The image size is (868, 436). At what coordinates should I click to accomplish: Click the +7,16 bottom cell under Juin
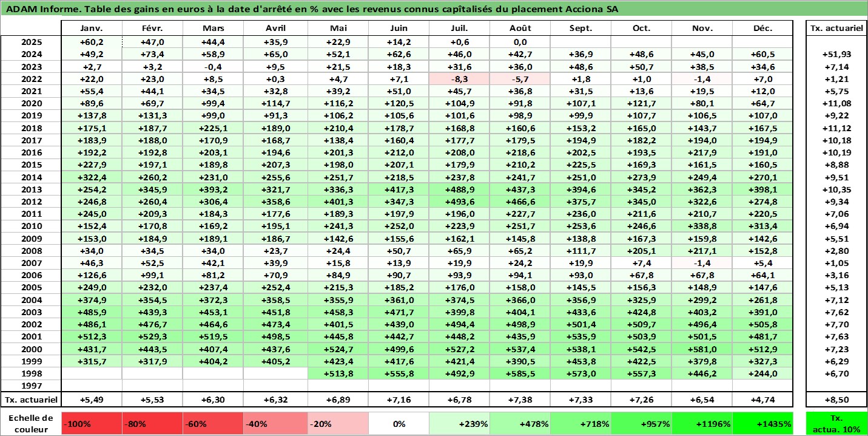click(x=399, y=400)
